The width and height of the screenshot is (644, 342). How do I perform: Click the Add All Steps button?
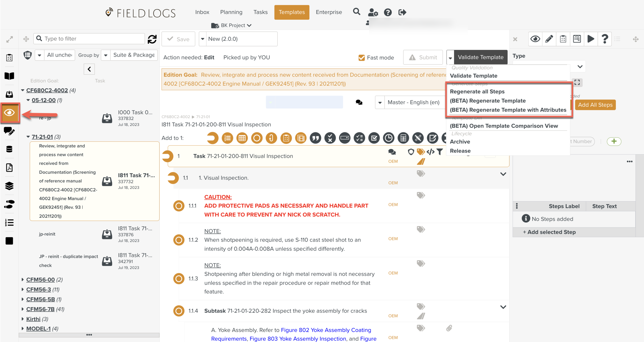click(x=595, y=105)
